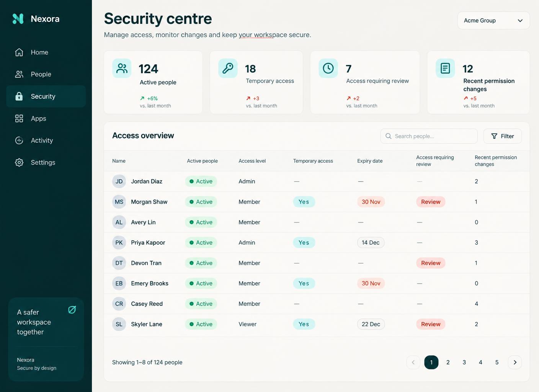
Task: Click Review badge for Morgan Shaw
Action: tap(431, 202)
